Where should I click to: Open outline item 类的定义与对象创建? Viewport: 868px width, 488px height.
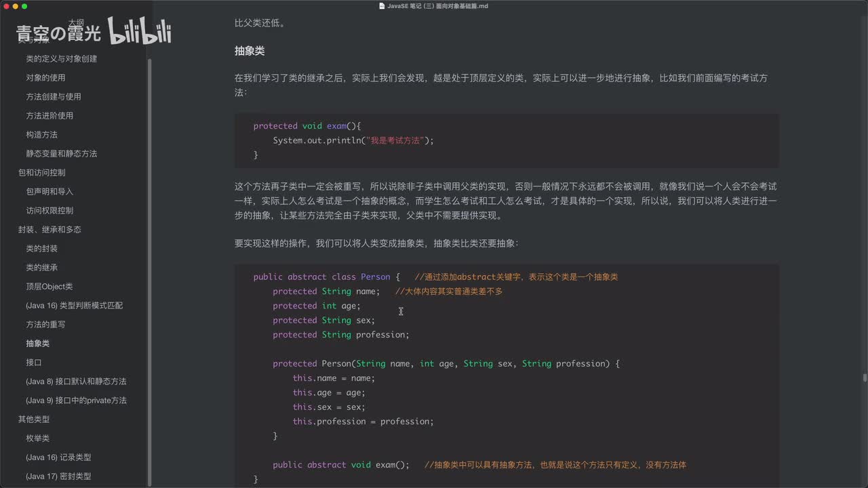coord(61,59)
